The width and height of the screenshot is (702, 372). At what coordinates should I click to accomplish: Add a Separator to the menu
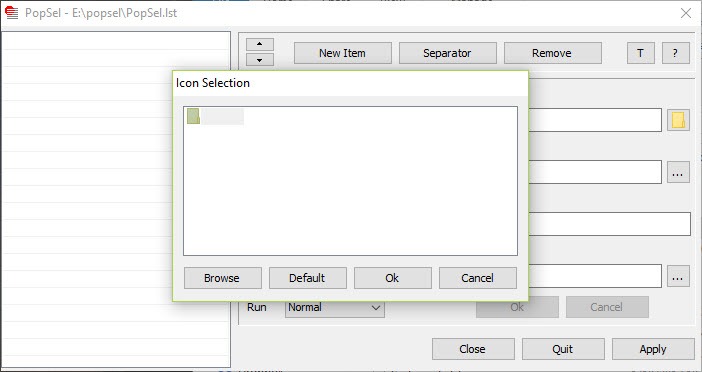click(448, 53)
